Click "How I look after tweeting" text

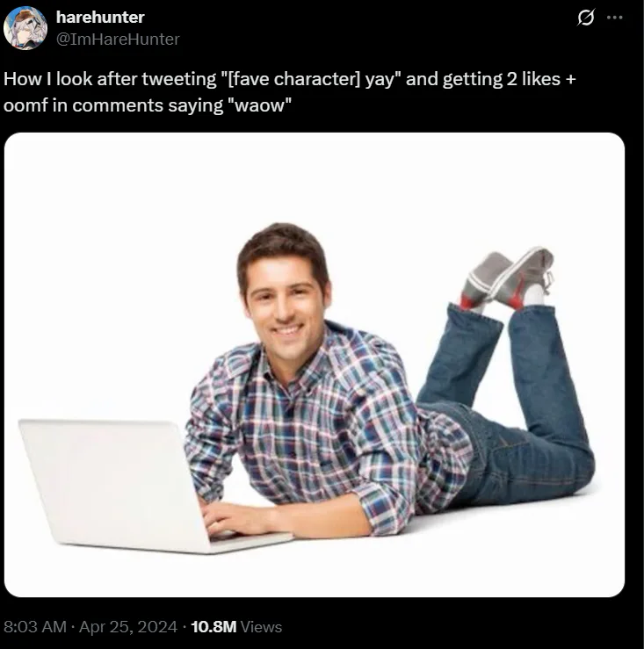click(110, 79)
